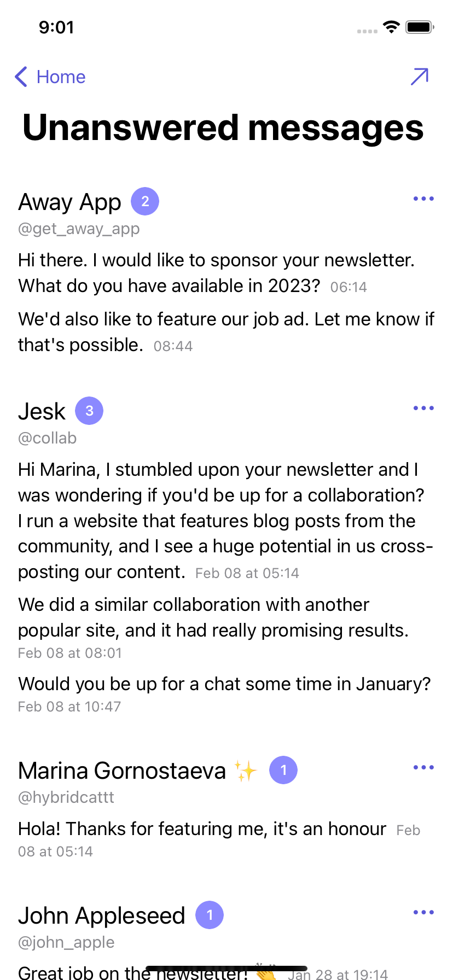Screen dimensions: 453x980
Task: Select the @get_away_app handle
Action: 79,229
